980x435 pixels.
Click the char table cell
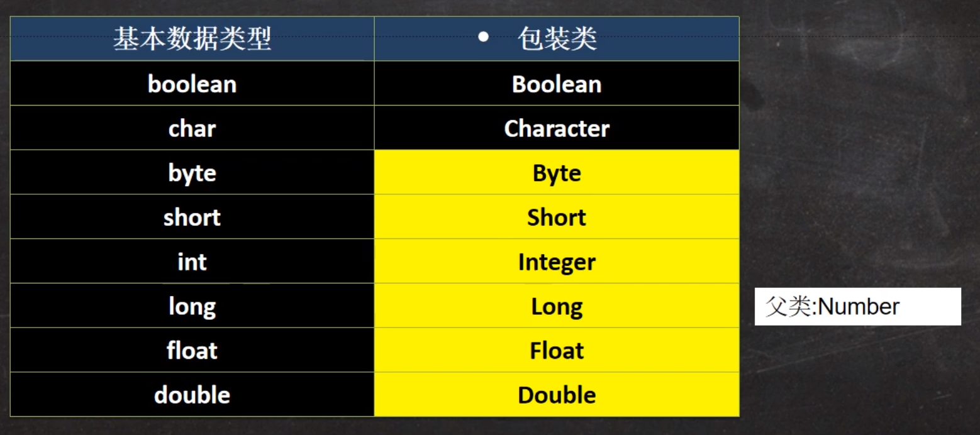[192, 128]
